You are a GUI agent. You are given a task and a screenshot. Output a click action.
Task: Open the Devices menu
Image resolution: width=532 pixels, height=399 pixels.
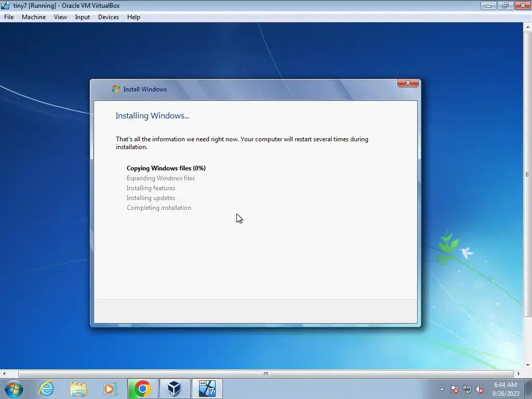[x=108, y=17]
